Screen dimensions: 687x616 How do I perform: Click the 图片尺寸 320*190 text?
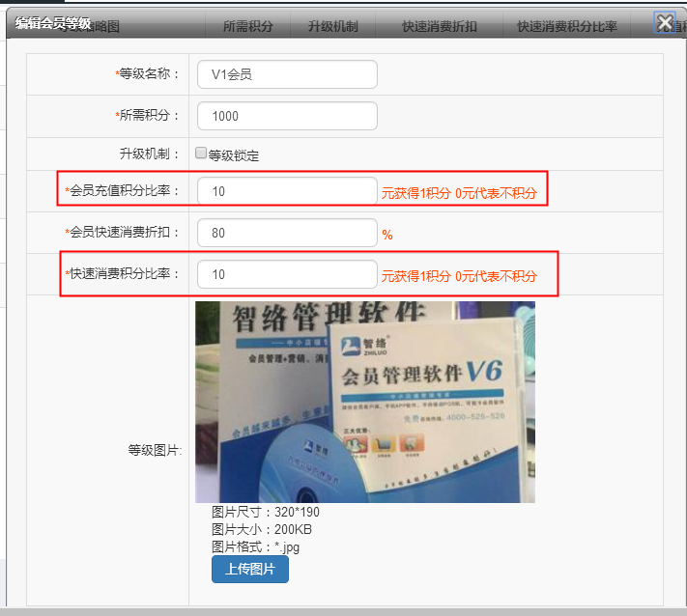266,512
